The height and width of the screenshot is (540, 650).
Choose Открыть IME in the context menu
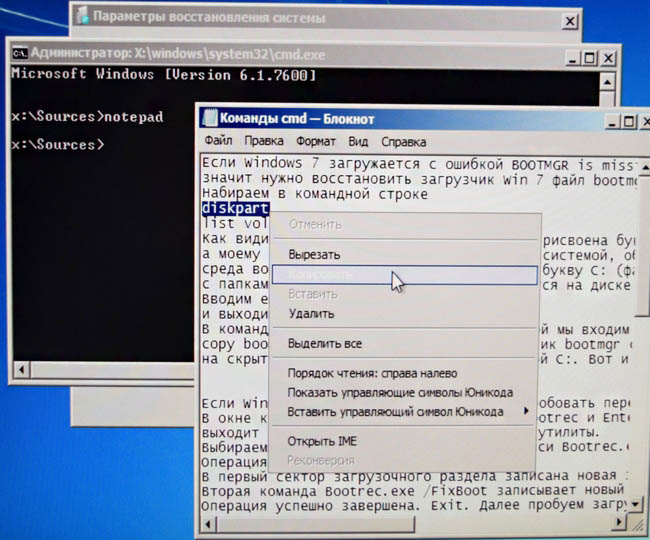[405, 441]
